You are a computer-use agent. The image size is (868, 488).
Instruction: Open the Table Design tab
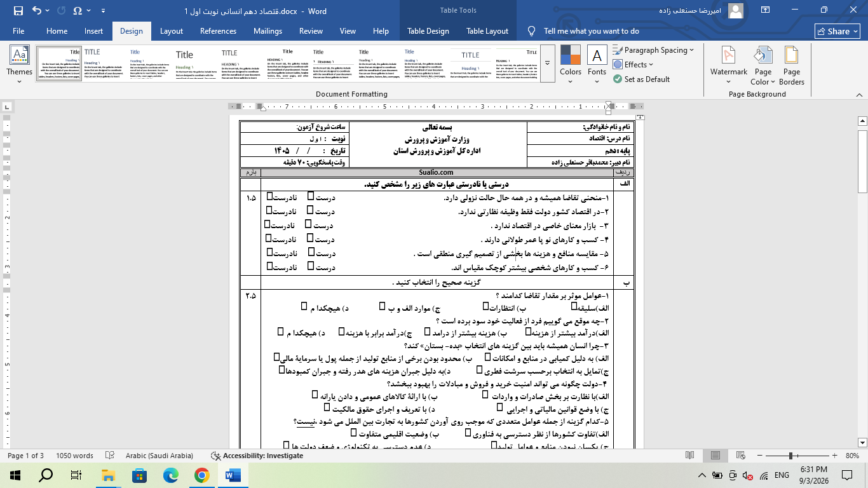[428, 31]
